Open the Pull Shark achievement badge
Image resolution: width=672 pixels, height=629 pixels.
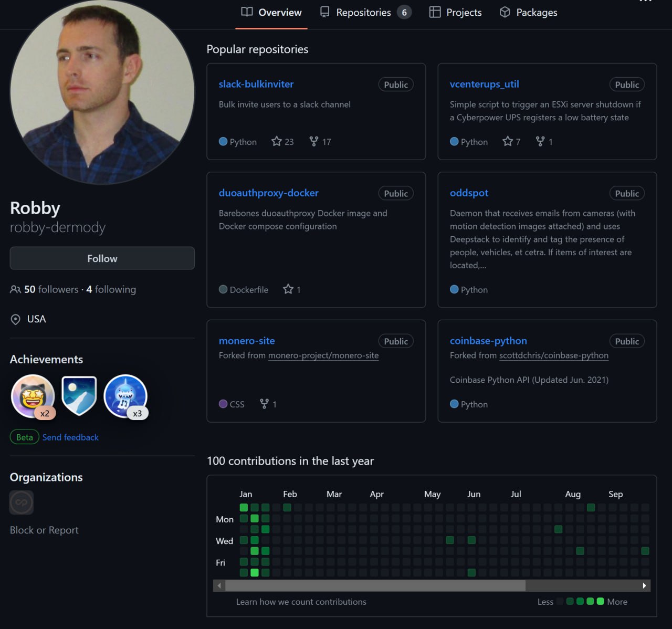coord(126,396)
